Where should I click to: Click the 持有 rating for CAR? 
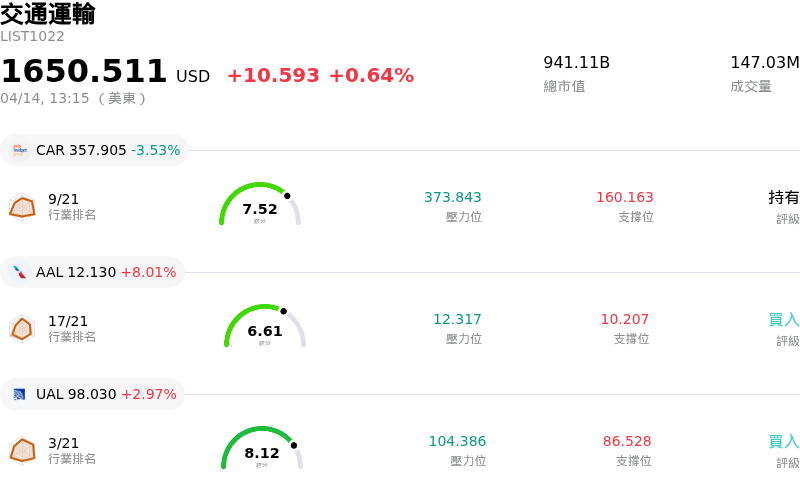784,197
